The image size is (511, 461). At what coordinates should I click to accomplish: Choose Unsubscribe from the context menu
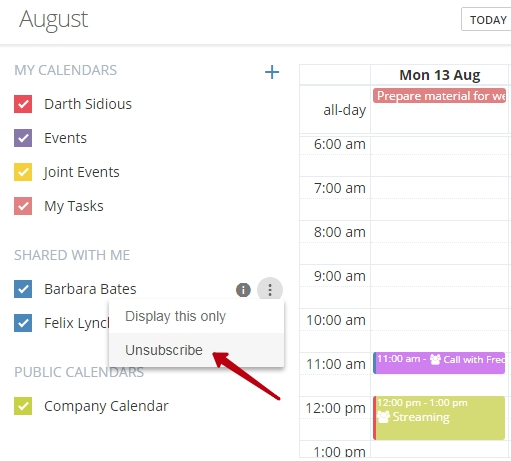(197, 350)
